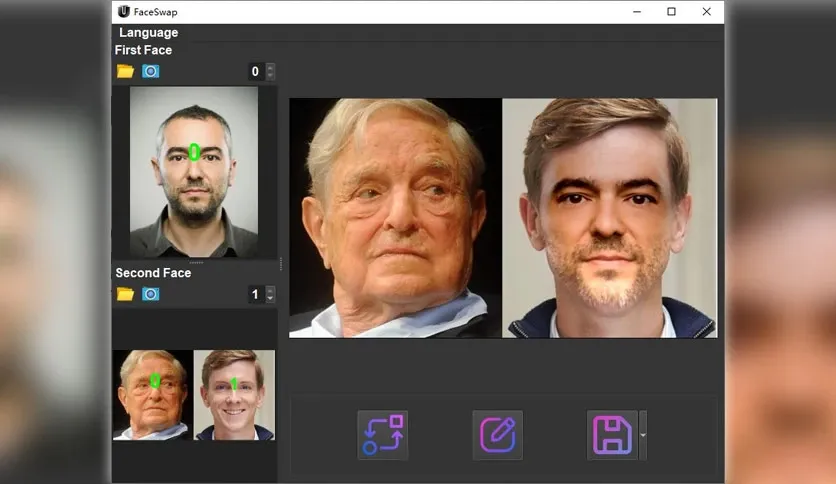Expand the save options dropdown arrow
This screenshot has height=484, width=836.
click(643, 435)
